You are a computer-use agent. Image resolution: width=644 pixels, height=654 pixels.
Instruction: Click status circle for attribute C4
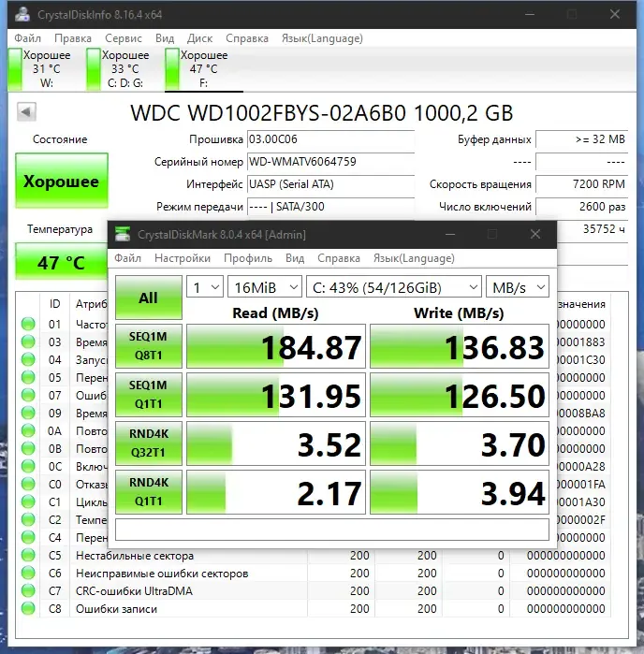28,537
